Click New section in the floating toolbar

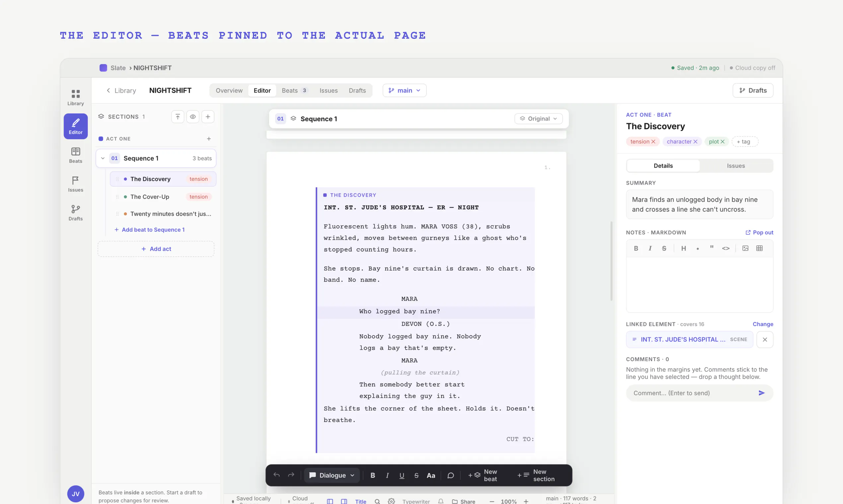click(x=536, y=475)
